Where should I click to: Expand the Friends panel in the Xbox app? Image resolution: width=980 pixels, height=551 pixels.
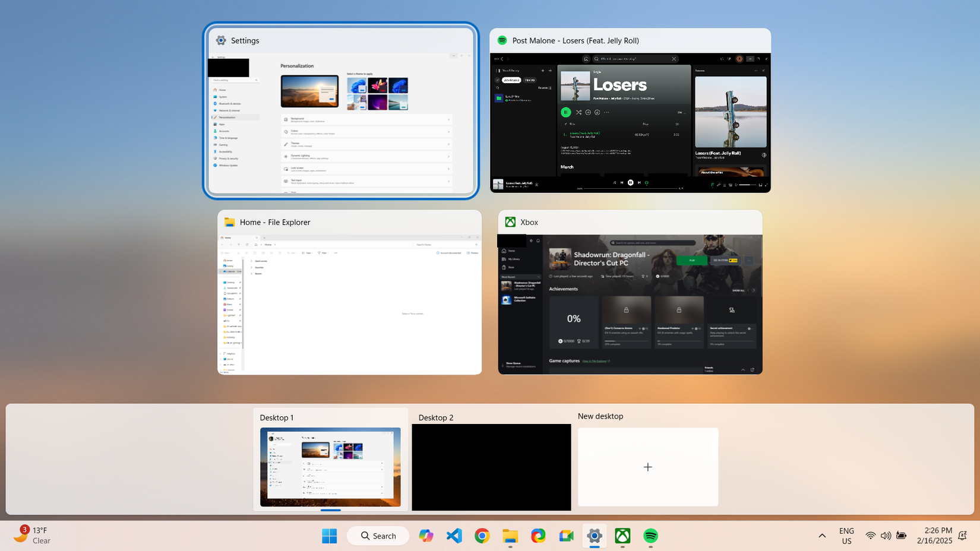pos(742,369)
